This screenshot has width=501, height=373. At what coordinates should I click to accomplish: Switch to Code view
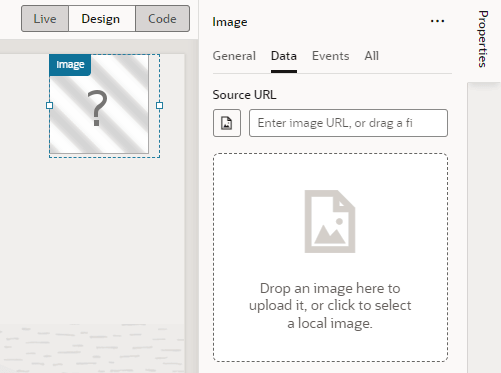(x=162, y=19)
